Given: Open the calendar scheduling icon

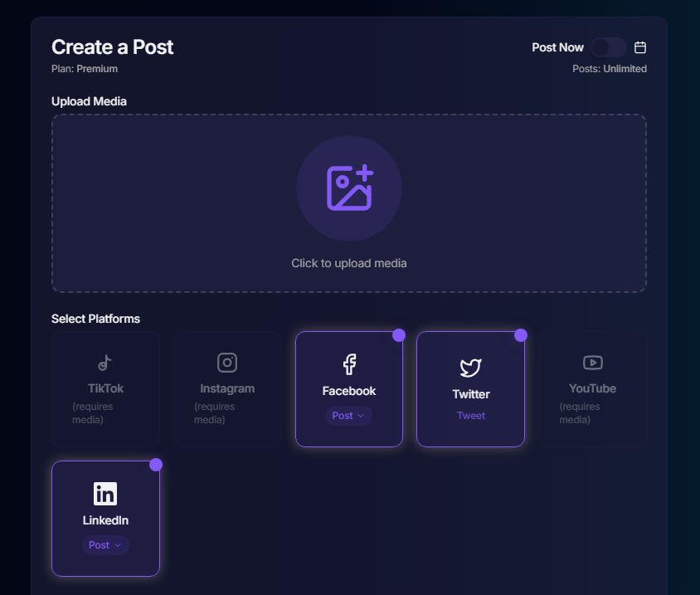Looking at the screenshot, I should [x=639, y=47].
